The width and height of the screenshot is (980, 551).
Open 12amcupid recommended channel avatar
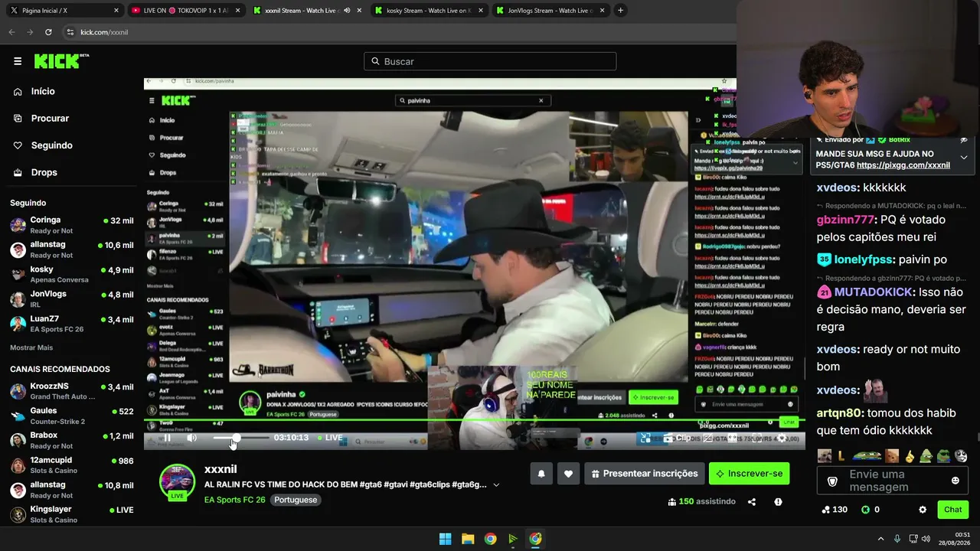18,465
